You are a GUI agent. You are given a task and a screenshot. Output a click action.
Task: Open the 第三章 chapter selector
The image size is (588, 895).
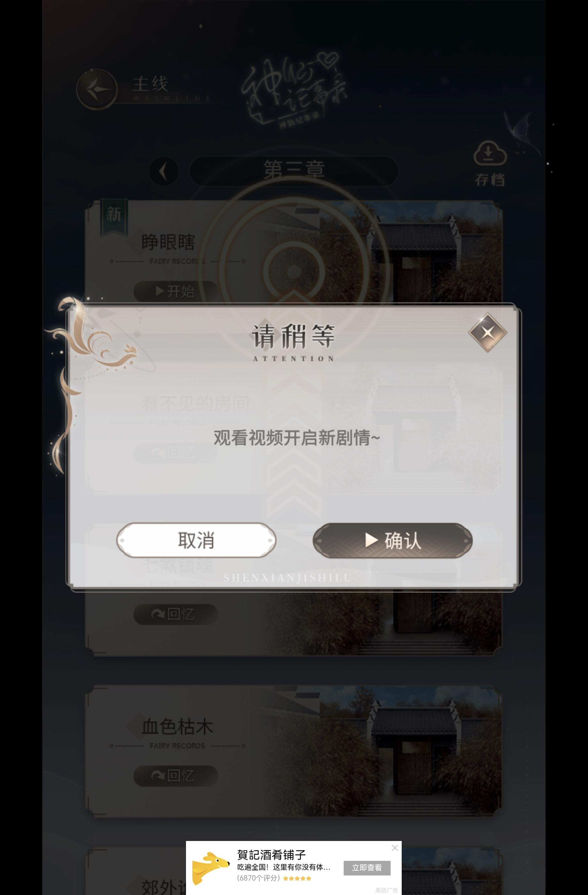(294, 171)
